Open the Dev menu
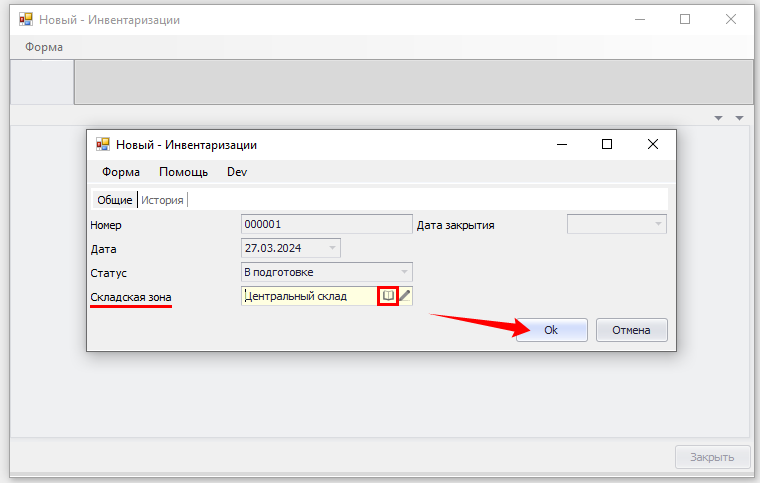 [237, 172]
